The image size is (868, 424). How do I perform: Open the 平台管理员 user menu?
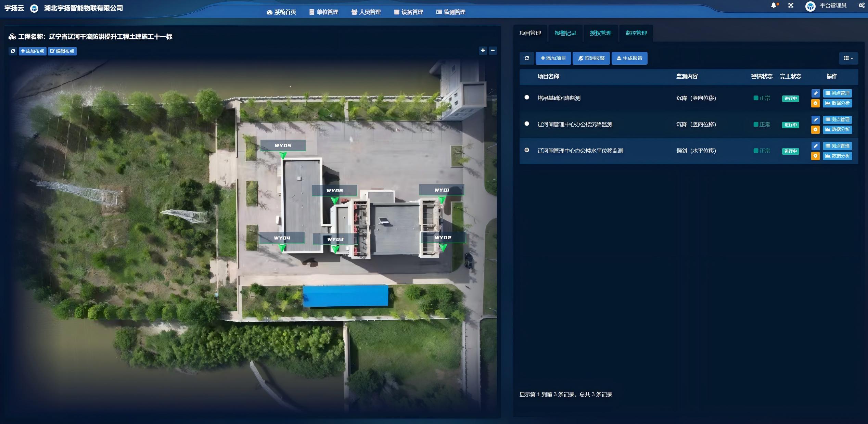click(x=832, y=5)
